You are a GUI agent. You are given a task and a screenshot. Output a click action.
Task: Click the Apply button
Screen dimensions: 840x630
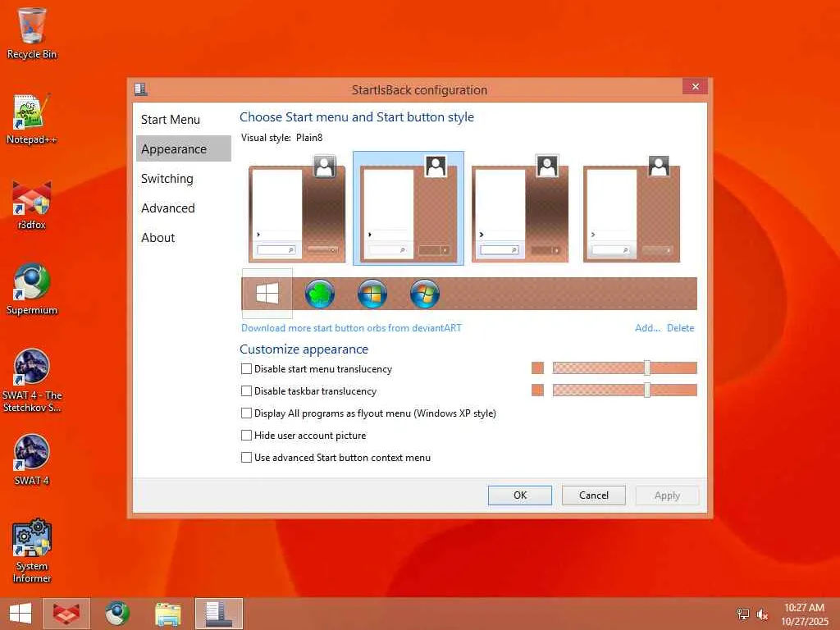point(667,495)
